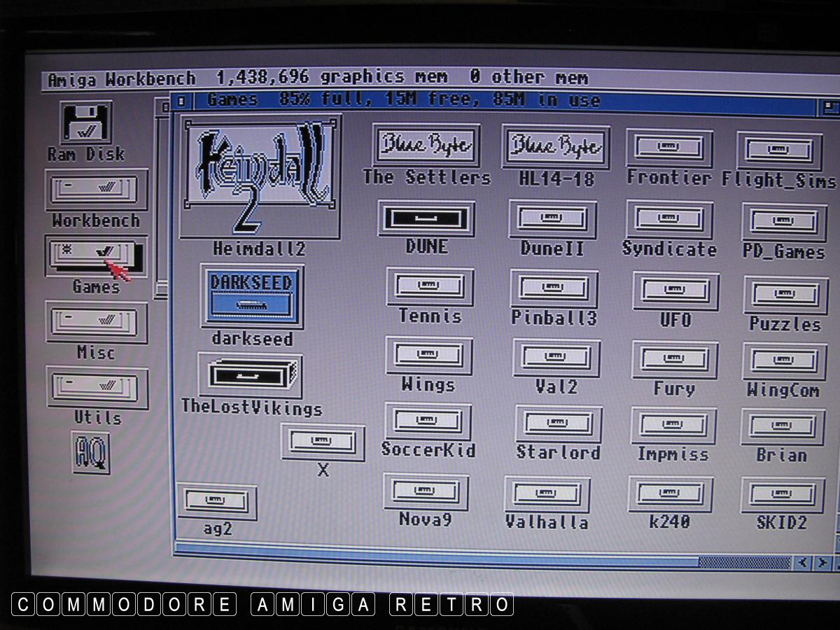Image resolution: width=840 pixels, height=630 pixels.
Task: Select the Valhalla drawer icon
Action: coord(547,493)
